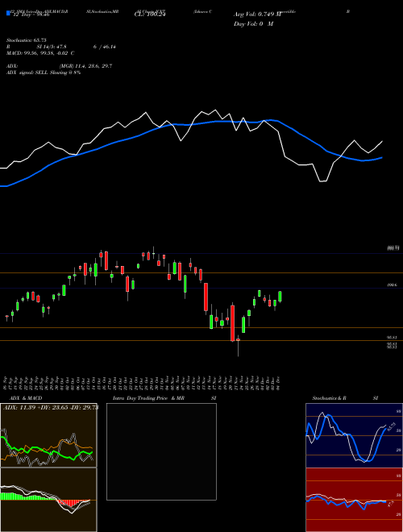Click the 'Stochastics: 63.73' readout
Viewport: 403px width, 532px height.
pos(27,40)
